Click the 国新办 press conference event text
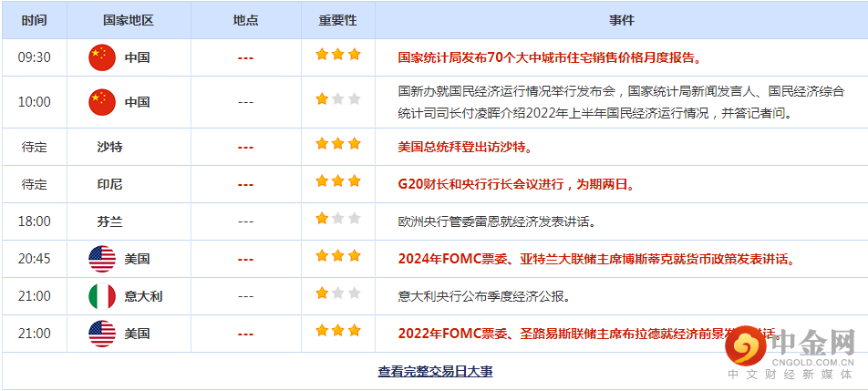The width and height of the screenshot is (868, 391). click(621, 102)
